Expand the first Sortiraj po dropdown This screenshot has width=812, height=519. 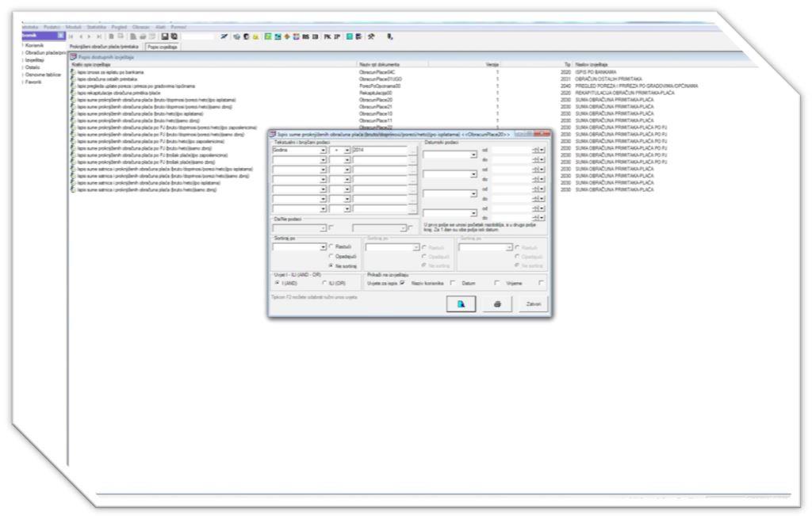323,247
